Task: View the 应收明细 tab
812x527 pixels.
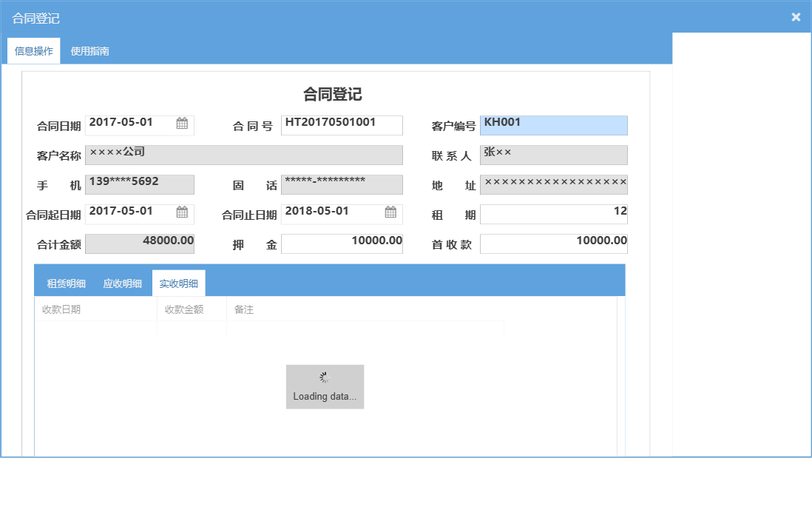Action: [121, 283]
